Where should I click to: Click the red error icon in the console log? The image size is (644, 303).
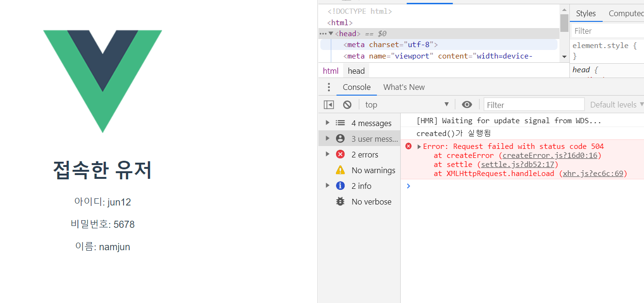tap(408, 146)
